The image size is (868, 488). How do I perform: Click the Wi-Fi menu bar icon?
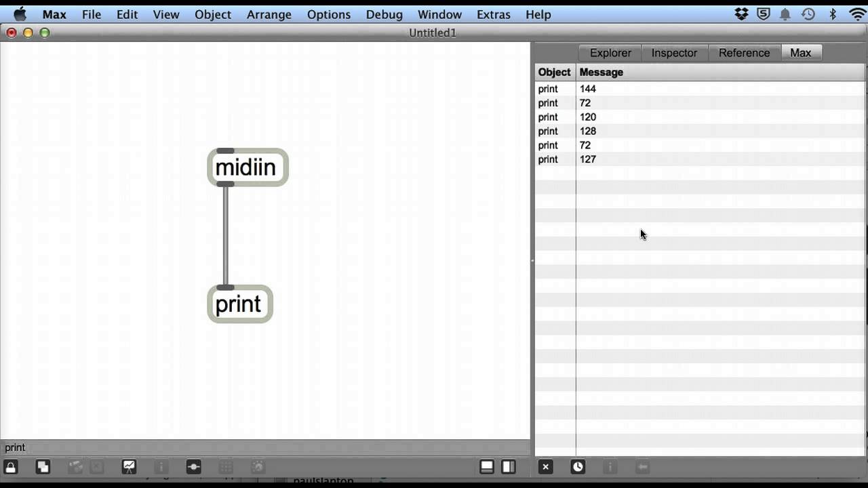[x=857, y=14]
